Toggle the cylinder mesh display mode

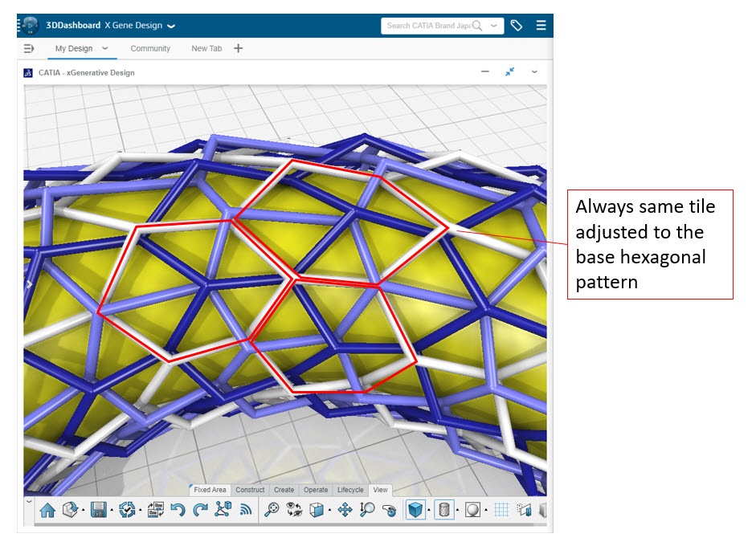[444, 510]
